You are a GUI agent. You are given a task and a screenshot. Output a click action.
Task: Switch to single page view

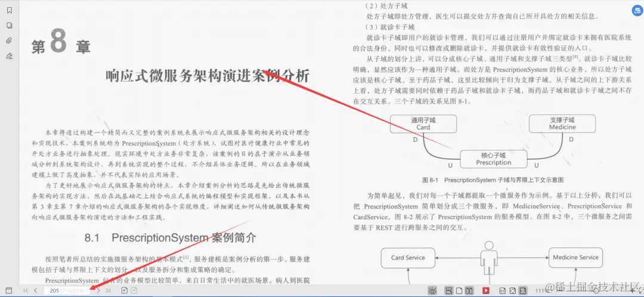[459, 290]
